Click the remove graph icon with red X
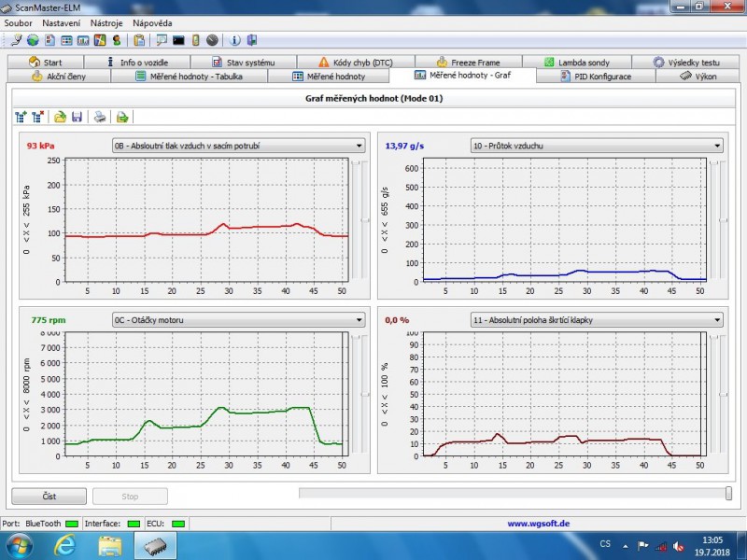This screenshot has width=747, height=560. point(37,117)
